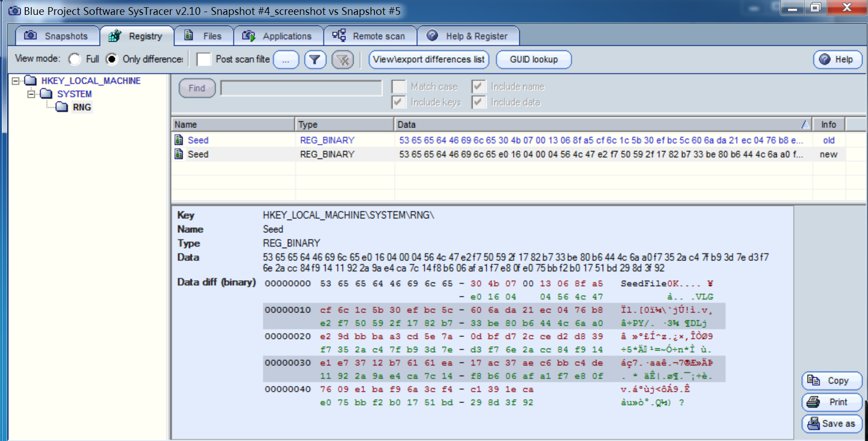The width and height of the screenshot is (868, 441).
Task: Open the Snapshots tab
Action: coord(57,36)
